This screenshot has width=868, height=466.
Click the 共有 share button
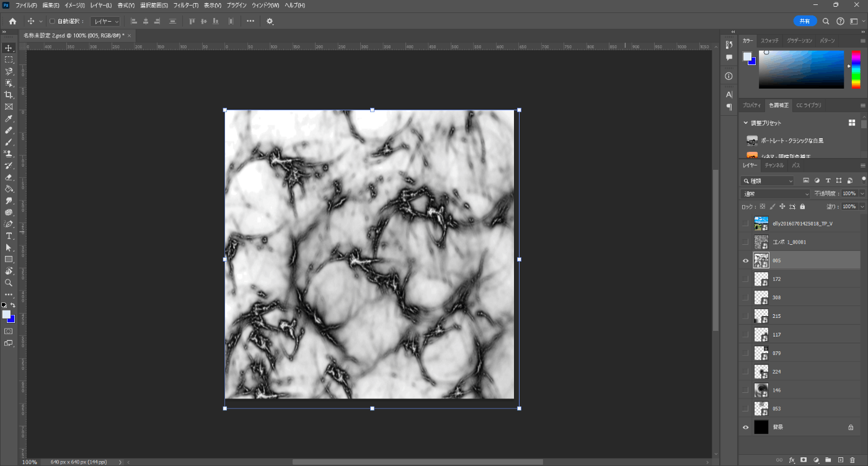point(805,21)
